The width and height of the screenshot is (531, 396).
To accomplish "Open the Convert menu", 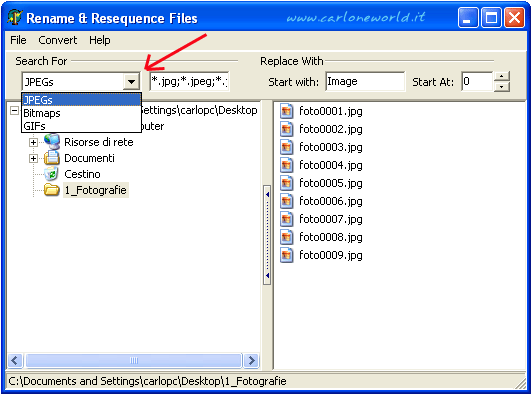I will tap(58, 40).
